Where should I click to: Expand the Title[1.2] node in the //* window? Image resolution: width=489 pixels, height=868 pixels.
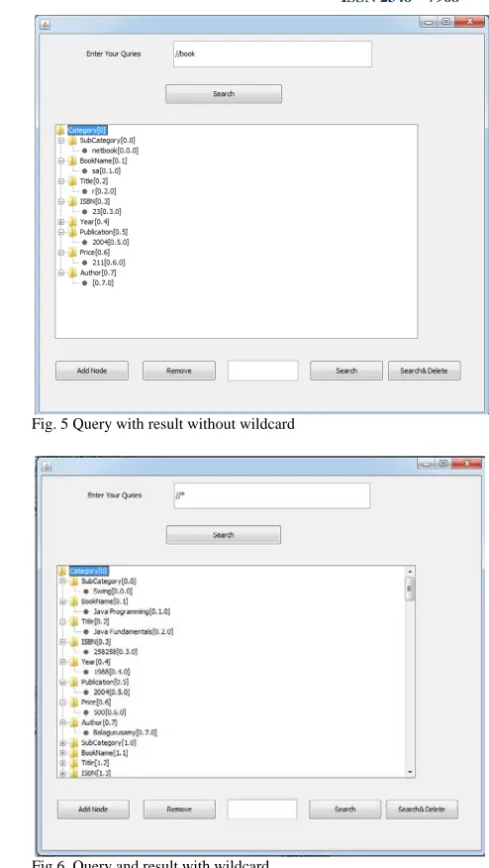coord(63,763)
